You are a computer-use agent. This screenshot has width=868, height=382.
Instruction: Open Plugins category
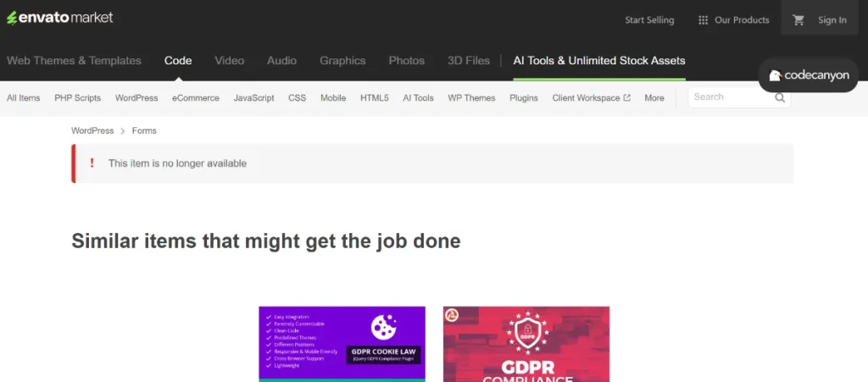524,98
